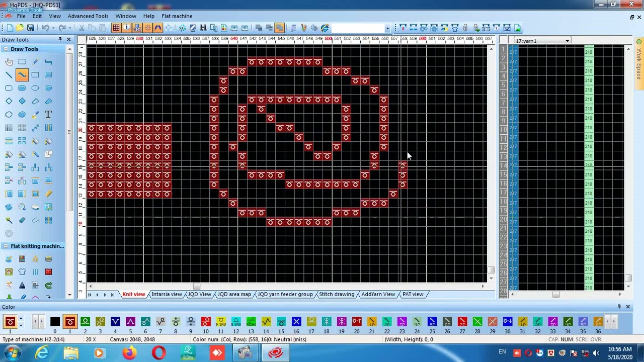Image resolution: width=644 pixels, height=362 pixels.
Task: Click the info toolbar icon
Action: click(x=126, y=28)
